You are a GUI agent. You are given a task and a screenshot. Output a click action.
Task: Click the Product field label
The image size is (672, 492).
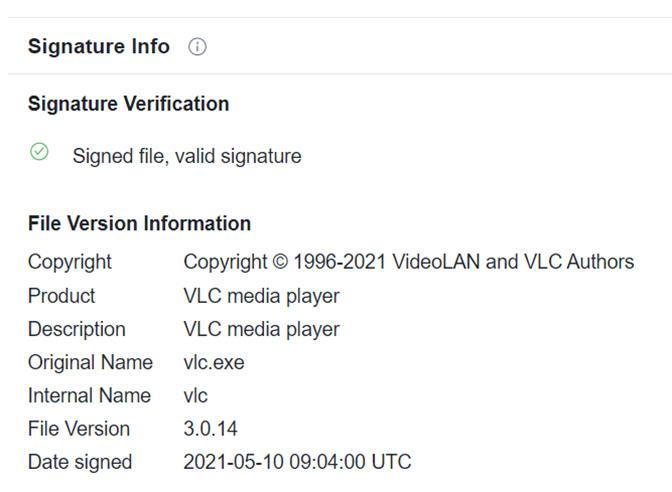[x=62, y=296]
